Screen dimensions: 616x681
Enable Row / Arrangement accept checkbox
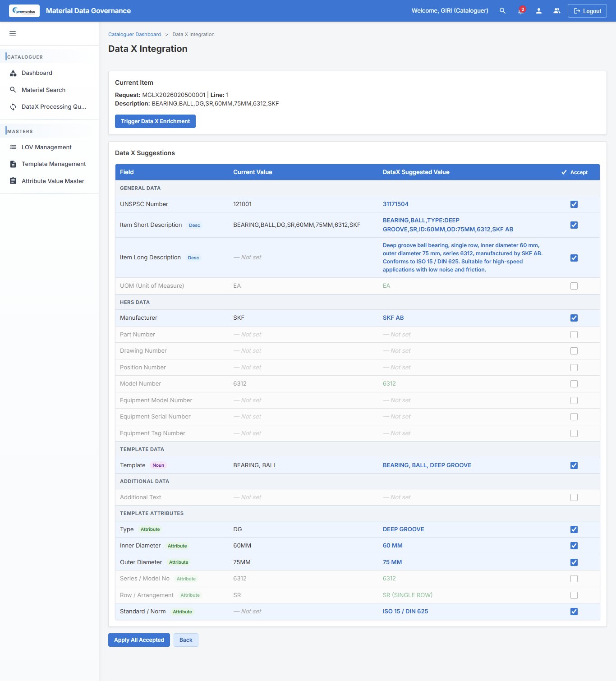(574, 595)
